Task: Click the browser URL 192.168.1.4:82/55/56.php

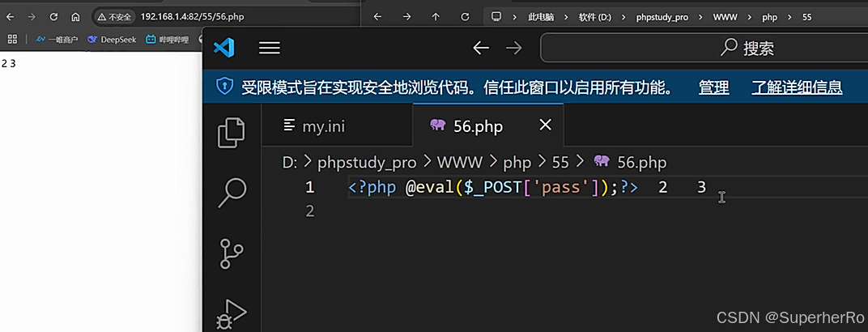Action: pyautogui.click(x=192, y=17)
